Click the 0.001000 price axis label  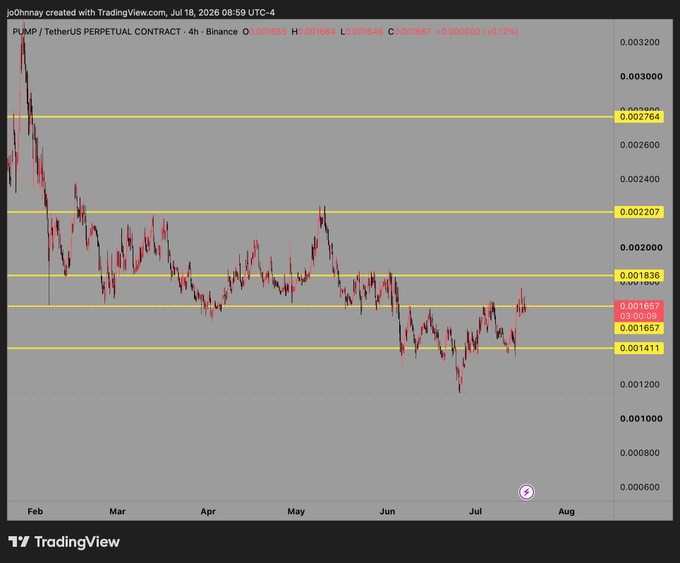point(641,419)
